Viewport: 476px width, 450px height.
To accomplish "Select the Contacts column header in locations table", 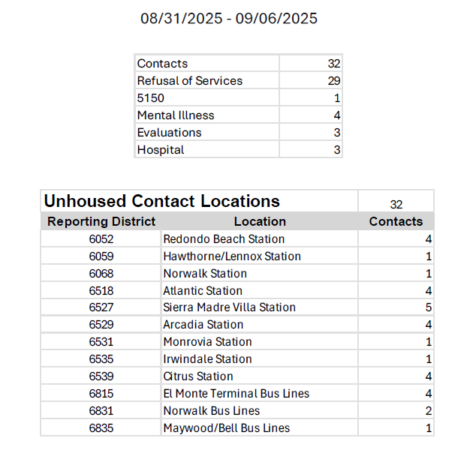I will coord(396,221).
